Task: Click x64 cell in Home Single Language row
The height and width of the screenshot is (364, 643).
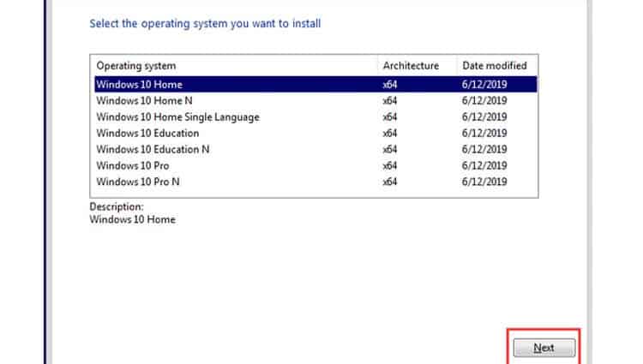Action: pyautogui.click(x=389, y=117)
